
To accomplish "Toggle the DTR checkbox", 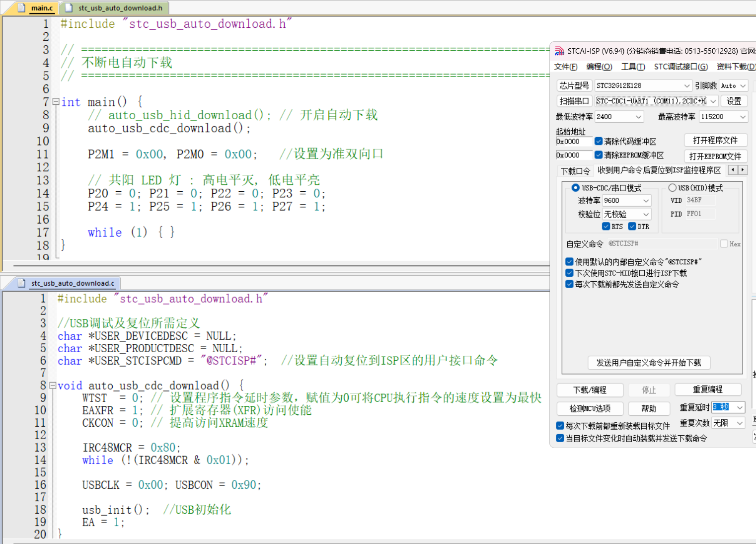I will [x=632, y=227].
